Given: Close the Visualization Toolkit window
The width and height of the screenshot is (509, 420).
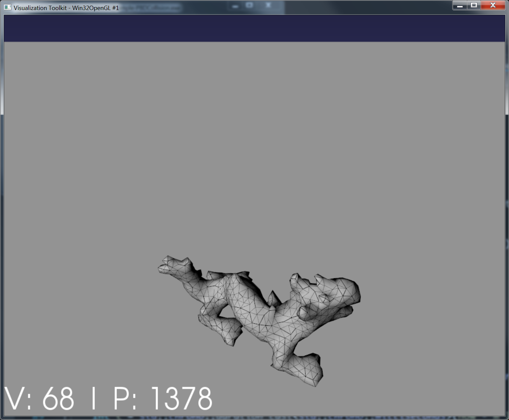Looking at the screenshot, I should pyautogui.click(x=493, y=5).
